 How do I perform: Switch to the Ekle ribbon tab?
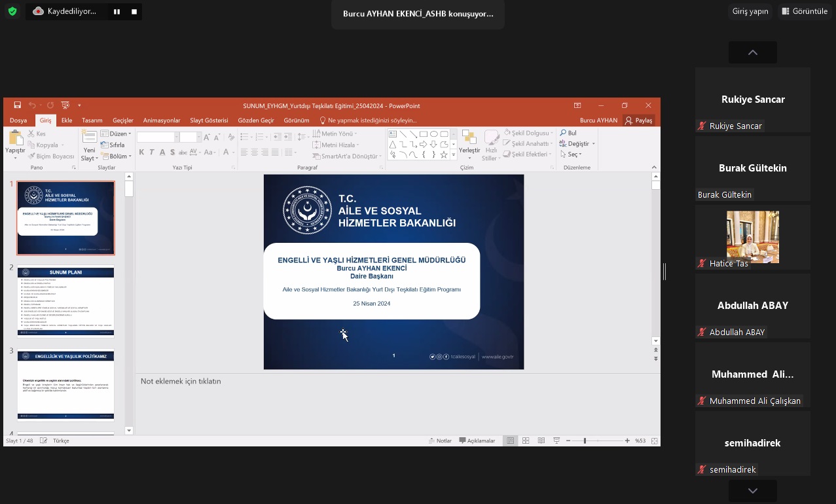[67, 120]
